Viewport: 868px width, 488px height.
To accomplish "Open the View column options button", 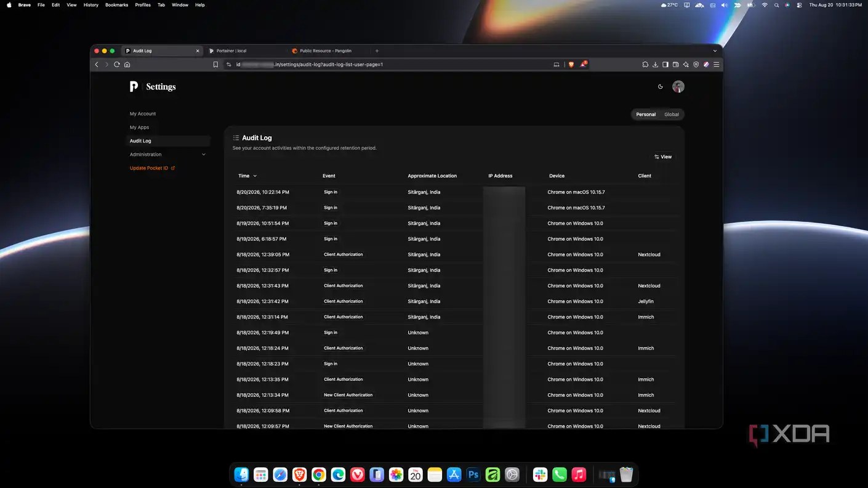I will [x=663, y=157].
